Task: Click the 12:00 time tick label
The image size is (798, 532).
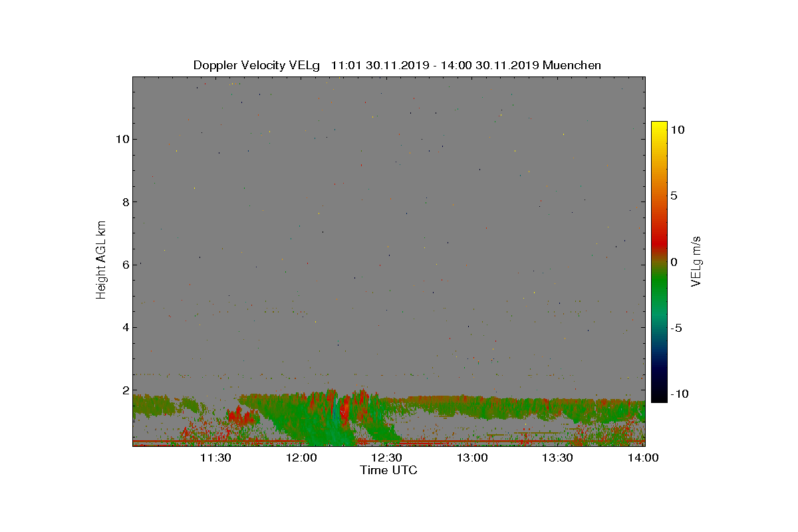Action: click(303, 458)
